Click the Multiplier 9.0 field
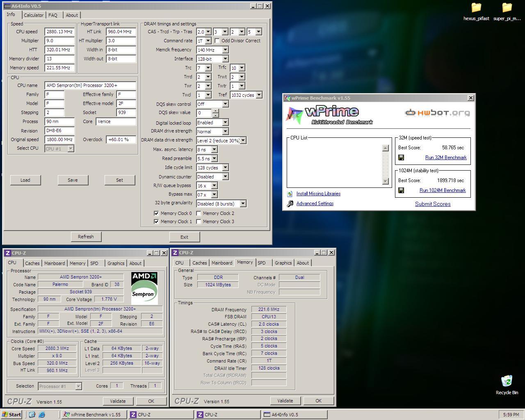 59,41
